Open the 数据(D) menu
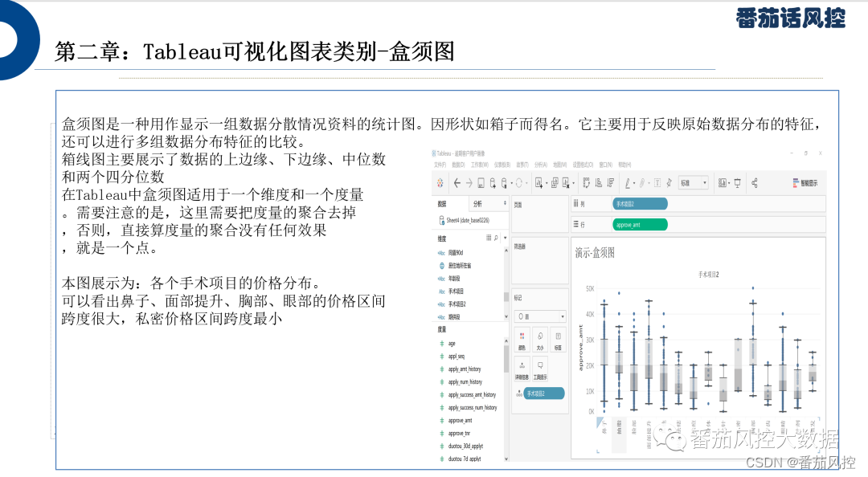868x477 pixels. [x=458, y=165]
